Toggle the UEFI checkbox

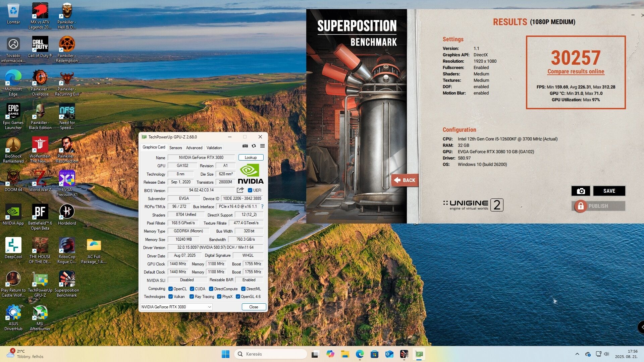[250, 190]
